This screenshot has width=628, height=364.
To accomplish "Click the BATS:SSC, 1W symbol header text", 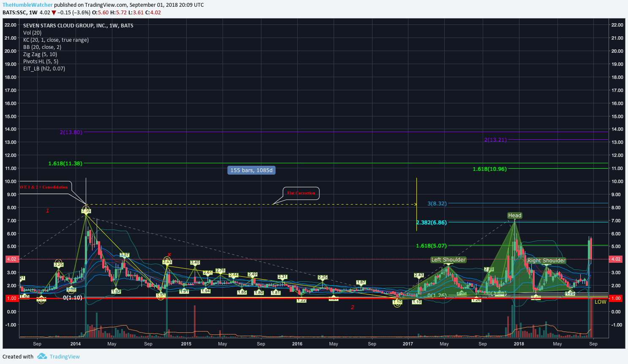I will (20, 12).
